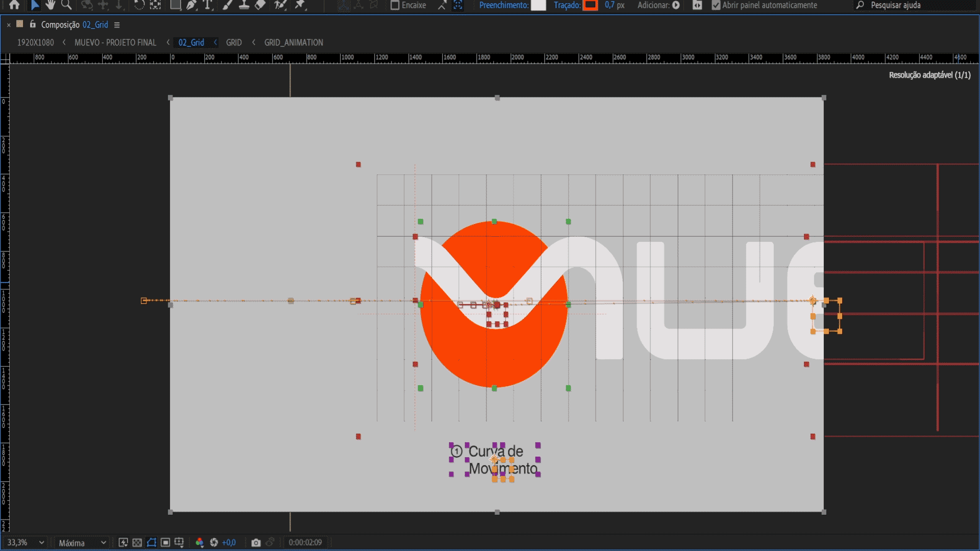Image resolution: width=980 pixels, height=551 pixels.
Task: Toggle the snap bounding box icon
Action: pos(458,5)
